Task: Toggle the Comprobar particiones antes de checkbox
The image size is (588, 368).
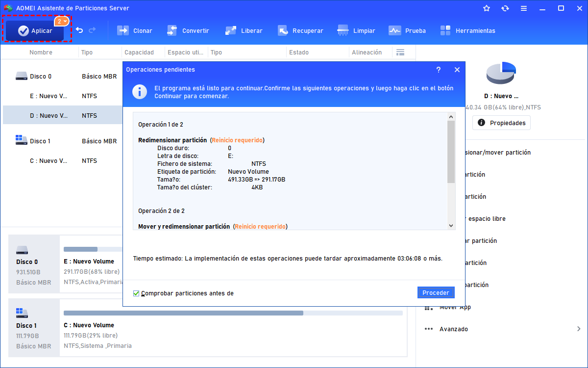Action: [x=137, y=293]
